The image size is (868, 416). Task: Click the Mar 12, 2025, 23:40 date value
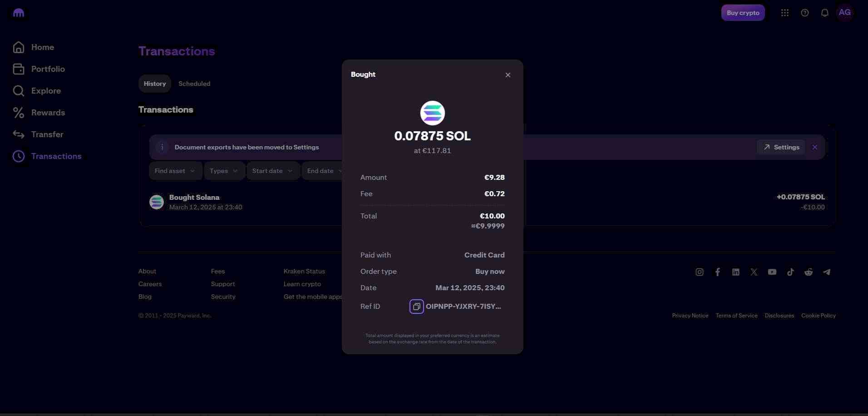(x=470, y=288)
